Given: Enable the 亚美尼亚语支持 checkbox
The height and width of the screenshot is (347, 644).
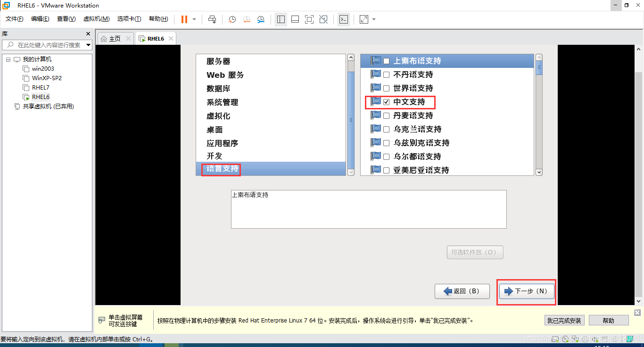Looking at the screenshot, I should pyautogui.click(x=386, y=170).
